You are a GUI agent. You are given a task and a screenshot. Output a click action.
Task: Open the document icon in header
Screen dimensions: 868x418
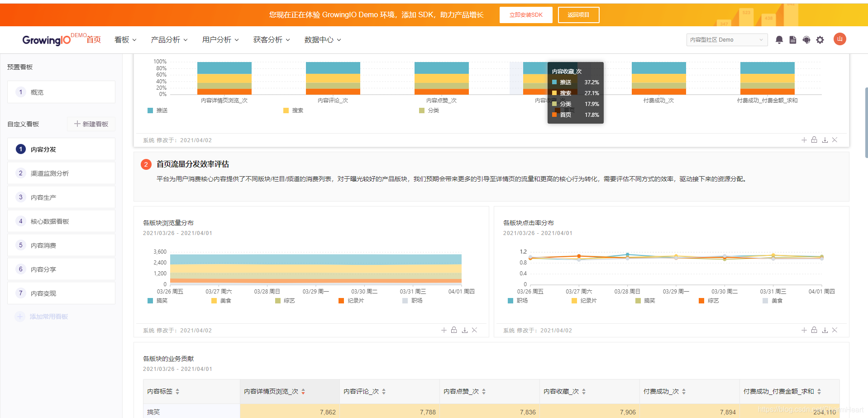pos(792,40)
